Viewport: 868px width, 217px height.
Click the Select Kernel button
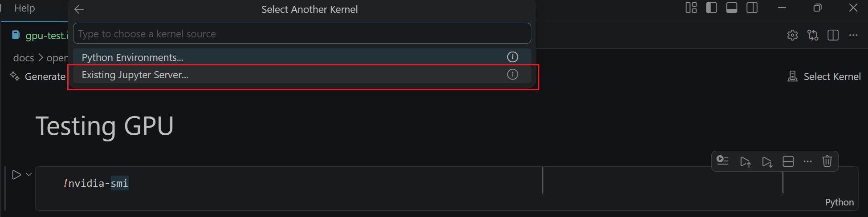click(824, 76)
